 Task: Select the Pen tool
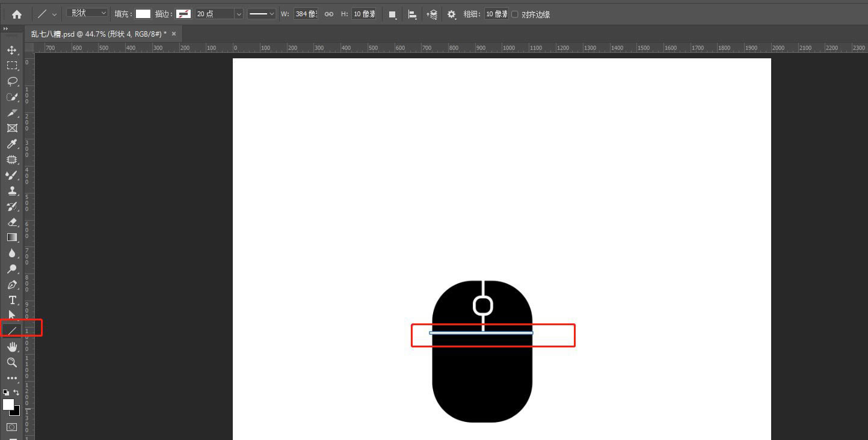(11, 284)
